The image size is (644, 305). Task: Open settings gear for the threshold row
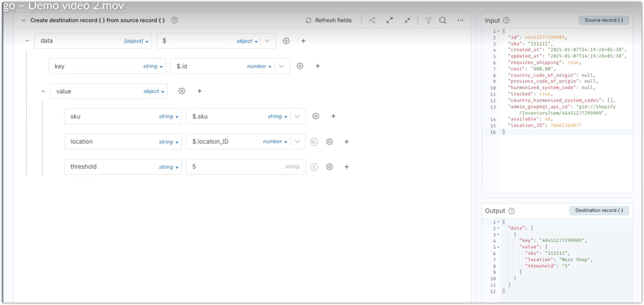click(329, 167)
